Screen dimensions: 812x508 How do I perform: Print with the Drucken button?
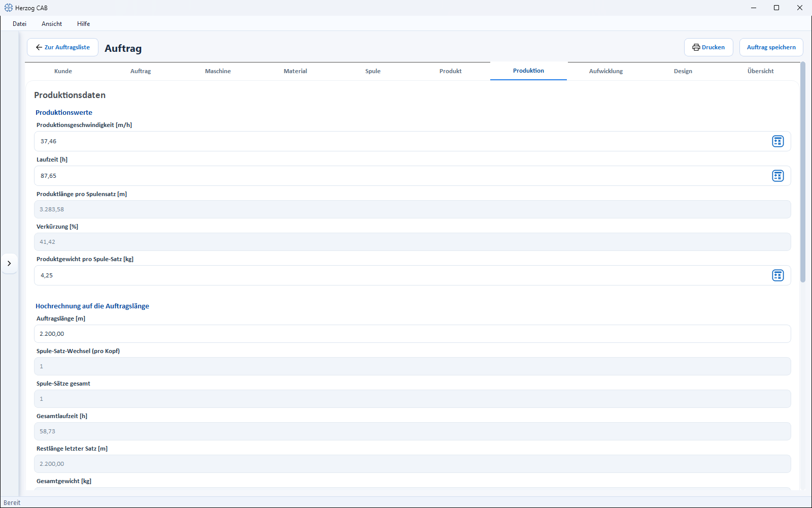tap(708, 47)
